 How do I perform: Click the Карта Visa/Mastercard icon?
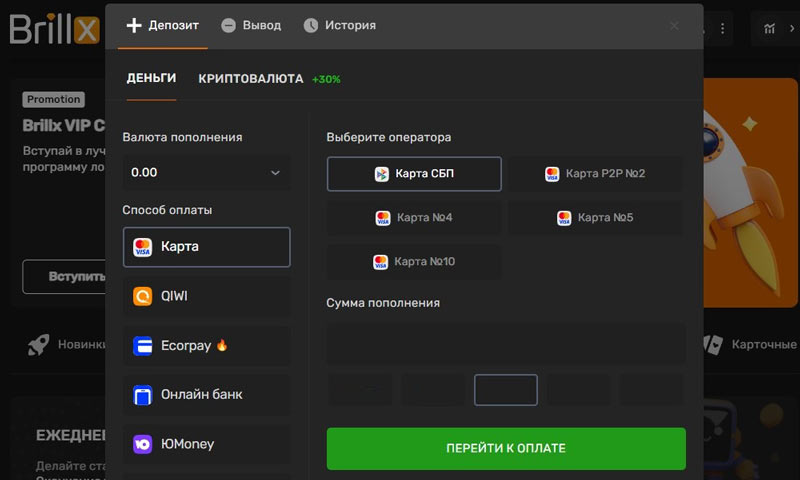[x=142, y=246]
